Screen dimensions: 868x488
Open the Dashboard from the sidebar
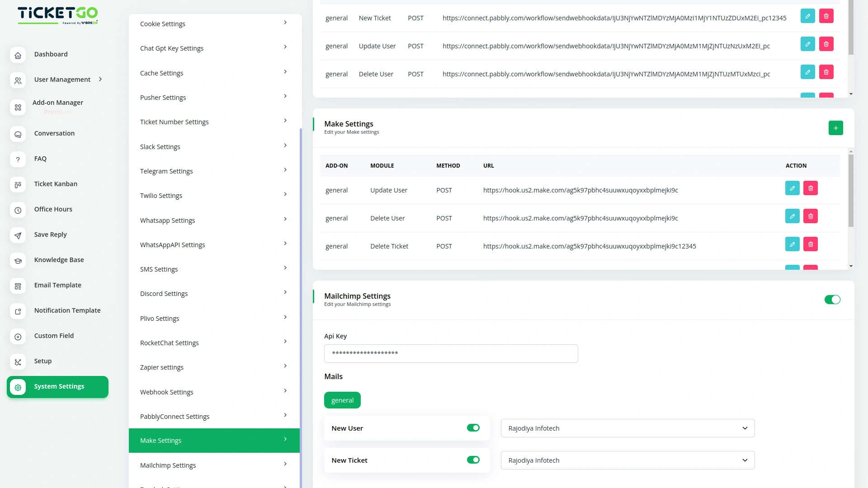[x=51, y=54]
